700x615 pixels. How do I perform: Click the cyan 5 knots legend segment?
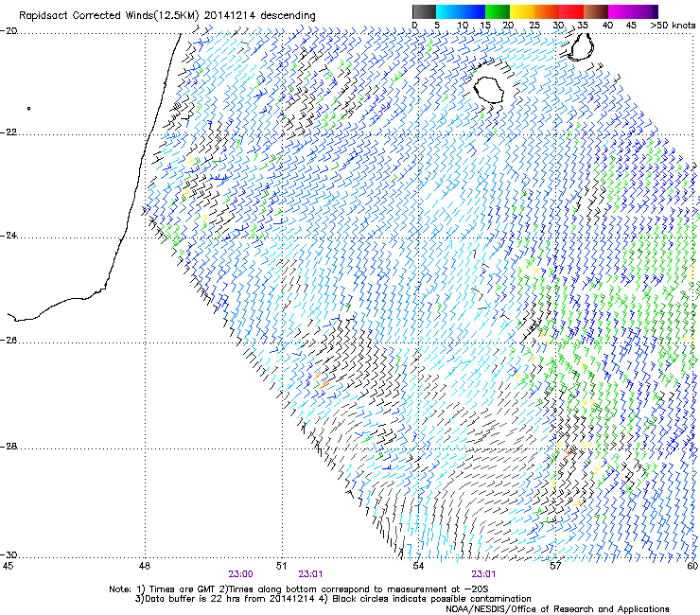(448, 11)
